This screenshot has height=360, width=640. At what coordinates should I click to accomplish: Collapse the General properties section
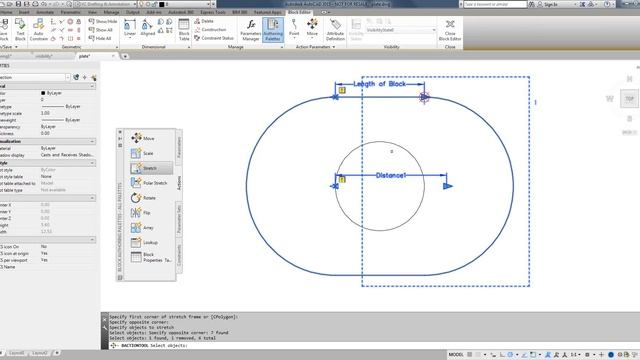click(x=92, y=86)
